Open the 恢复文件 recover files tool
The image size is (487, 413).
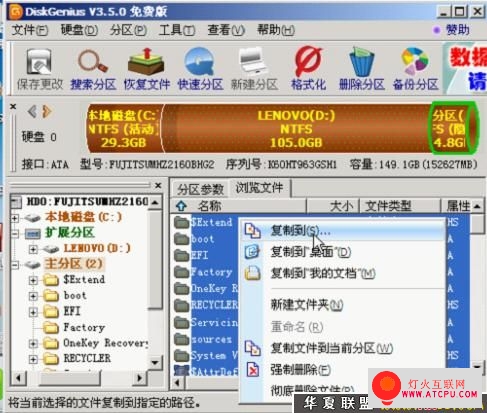coord(147,69)
